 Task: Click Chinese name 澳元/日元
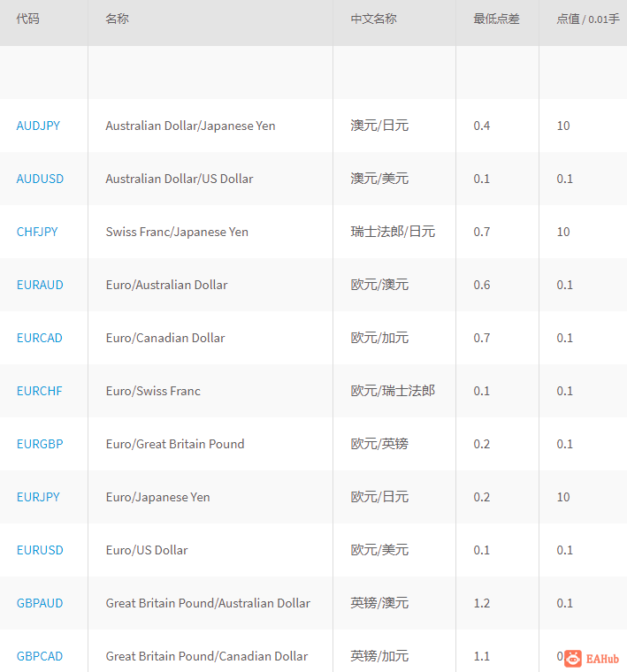[379, 126]
